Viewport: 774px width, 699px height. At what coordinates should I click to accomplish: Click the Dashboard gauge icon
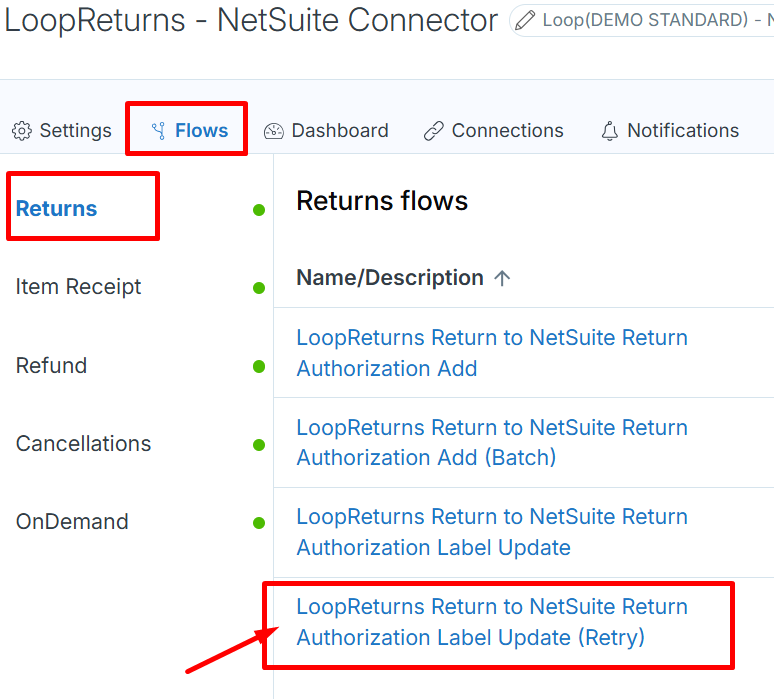[x=273, y=131]
